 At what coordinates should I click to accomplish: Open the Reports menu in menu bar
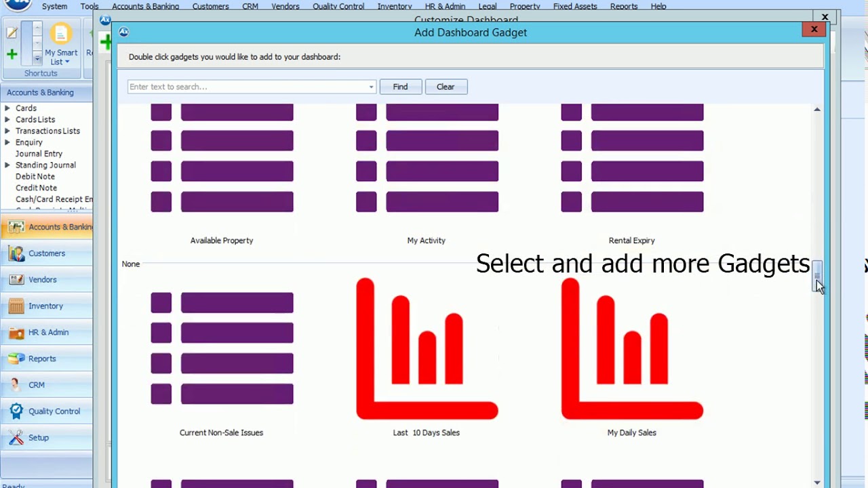click(x=624, y=6)
